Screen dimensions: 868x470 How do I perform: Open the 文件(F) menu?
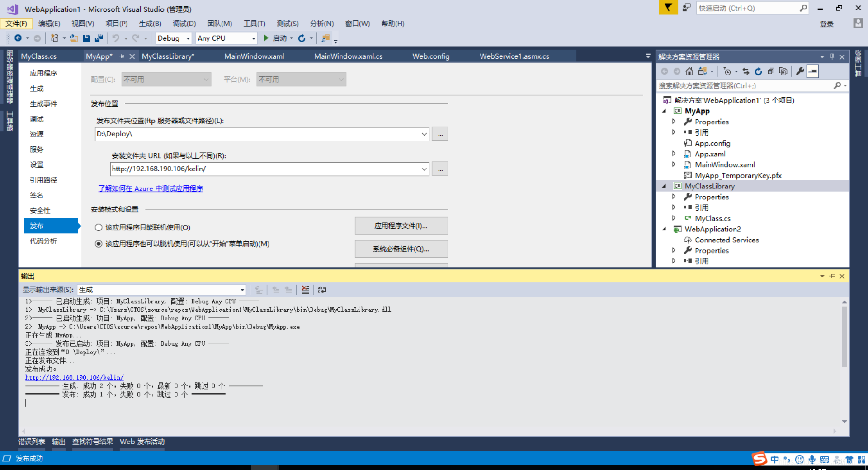point(16,23)
